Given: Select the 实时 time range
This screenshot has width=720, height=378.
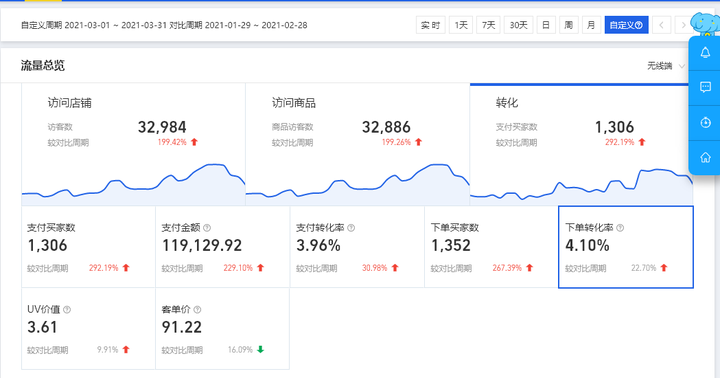Looking at the screenshot, I should 430,25.
